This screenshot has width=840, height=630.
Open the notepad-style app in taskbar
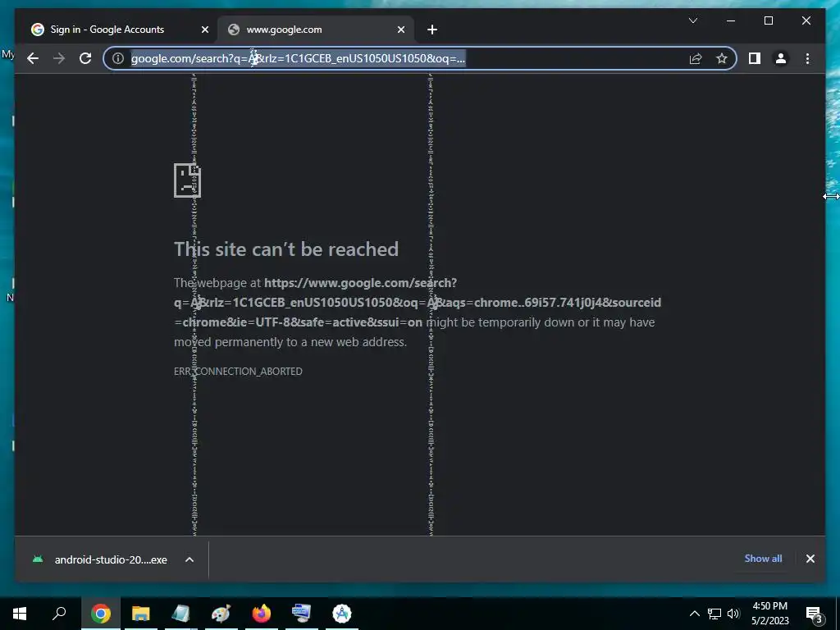coord(180,614)
